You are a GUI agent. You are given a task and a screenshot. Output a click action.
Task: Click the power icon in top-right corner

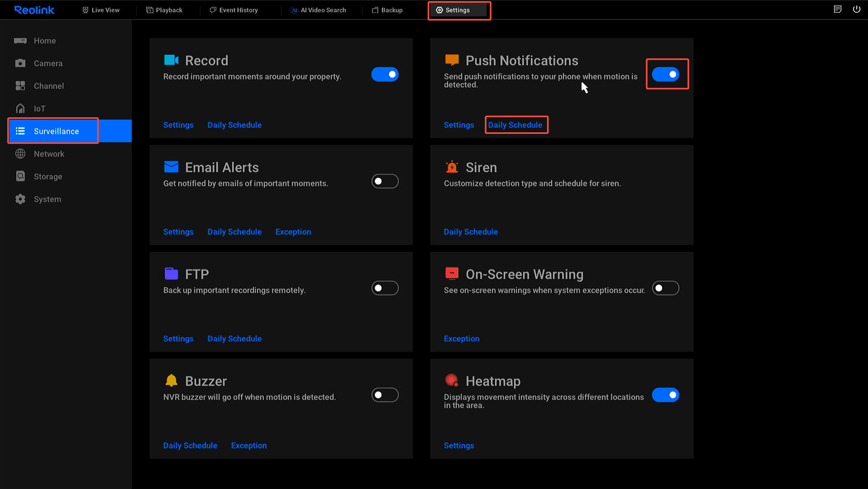click(x=856, y=9)
